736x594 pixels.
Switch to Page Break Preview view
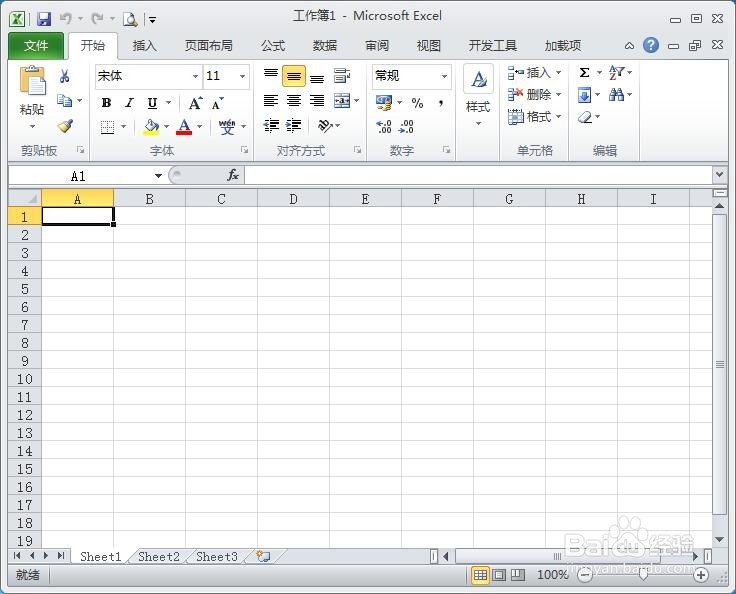coord(518,574)
